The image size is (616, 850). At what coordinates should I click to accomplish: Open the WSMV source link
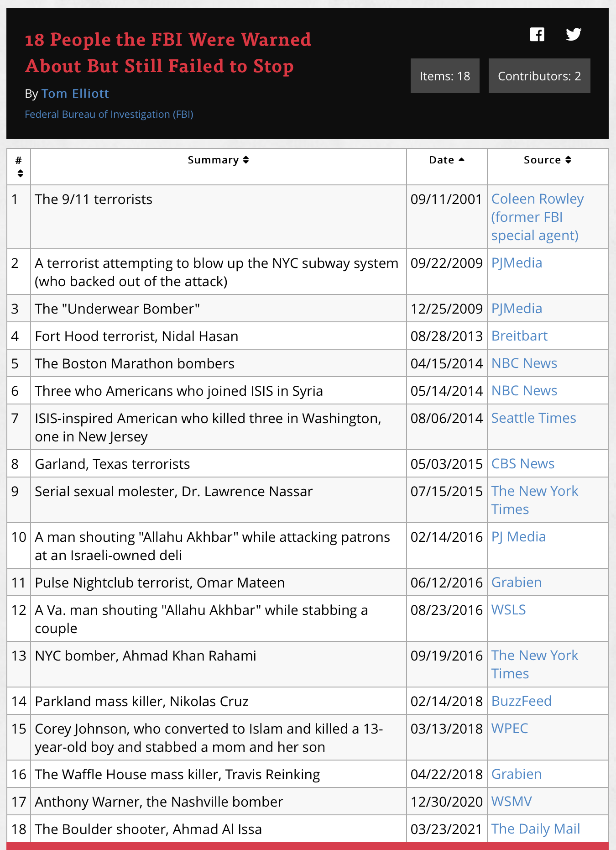point(512,802)
